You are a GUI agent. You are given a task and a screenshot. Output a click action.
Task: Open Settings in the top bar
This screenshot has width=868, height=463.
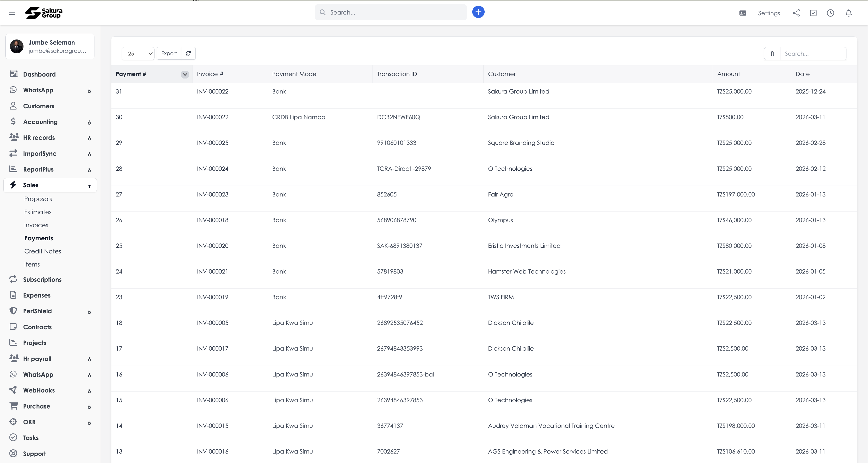(x=769, y=13)
